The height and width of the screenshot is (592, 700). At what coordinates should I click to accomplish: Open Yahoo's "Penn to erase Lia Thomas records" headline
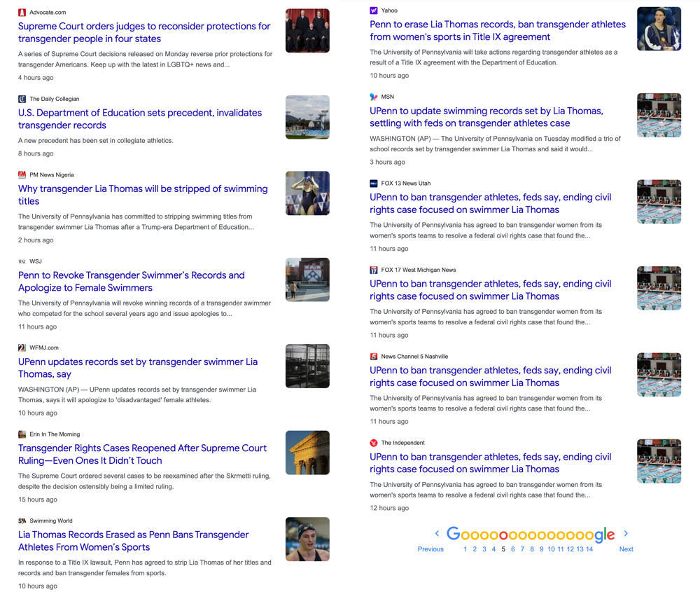498,31
